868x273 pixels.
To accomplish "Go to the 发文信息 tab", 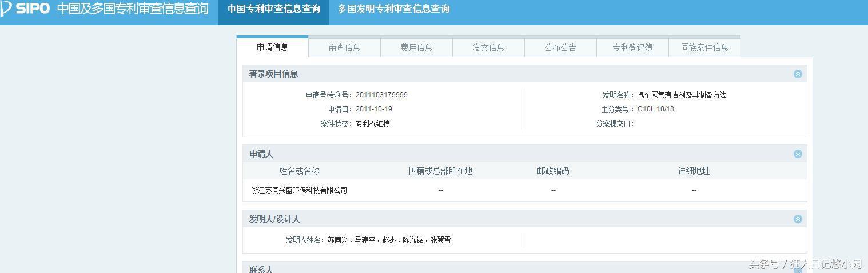I will [x=488, y=48].
